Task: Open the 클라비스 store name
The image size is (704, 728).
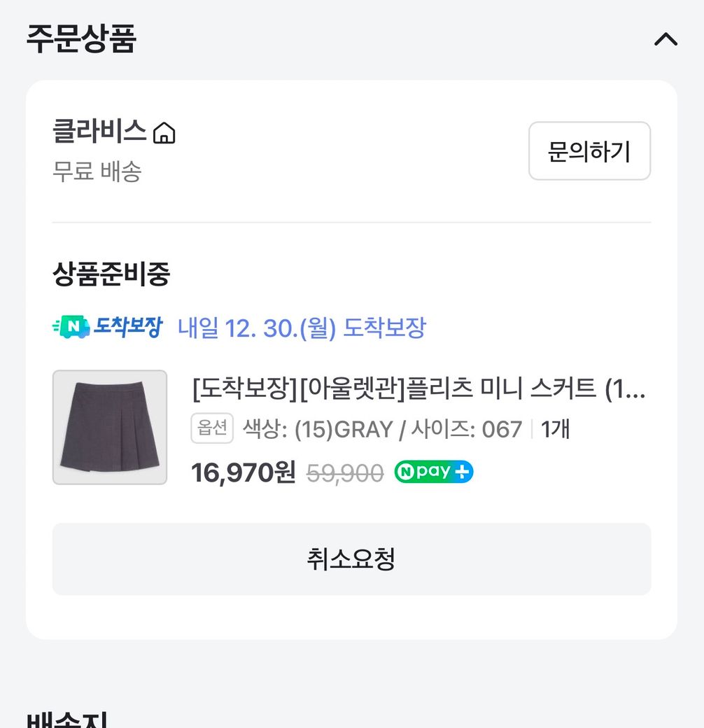Action: tap(99, 131)
